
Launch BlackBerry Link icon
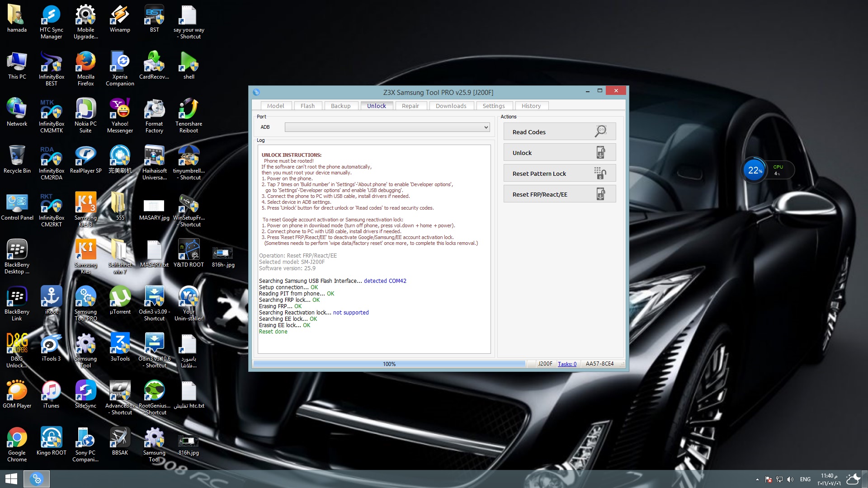17,304
